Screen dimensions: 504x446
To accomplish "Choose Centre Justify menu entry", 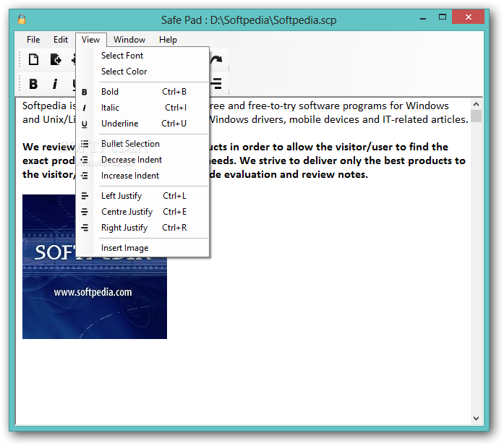I will (143, 212).
